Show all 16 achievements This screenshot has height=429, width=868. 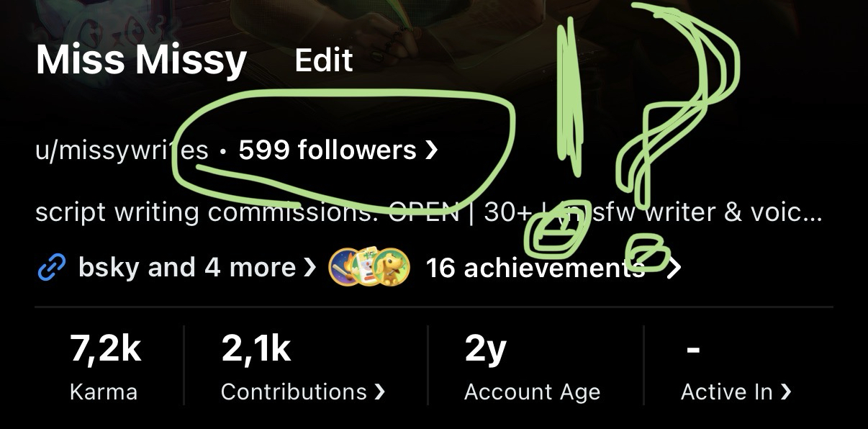[535, 268]
